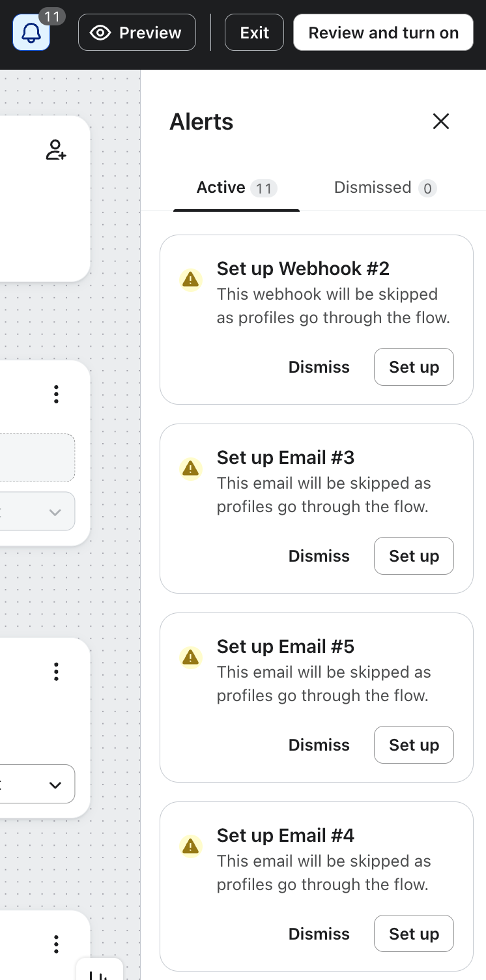
Task: Open three-dot menu on bottom flow card
Action: point(56,944)
